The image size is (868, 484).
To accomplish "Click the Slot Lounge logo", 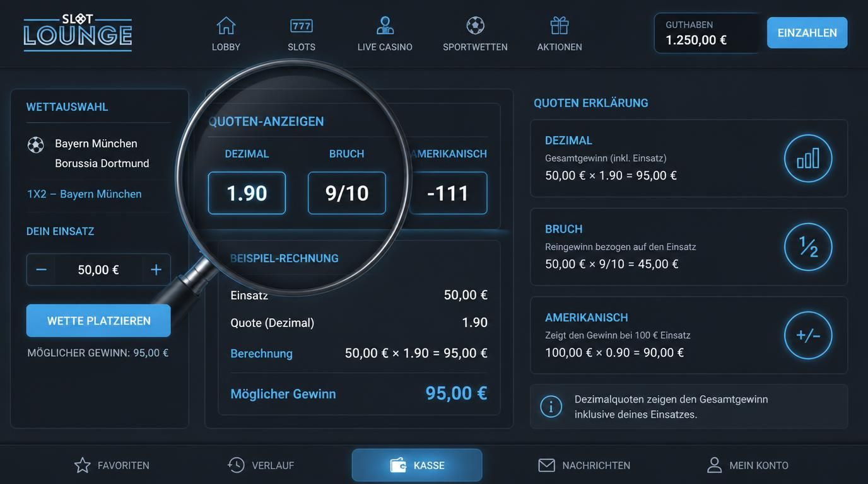I will click(78, 32).
